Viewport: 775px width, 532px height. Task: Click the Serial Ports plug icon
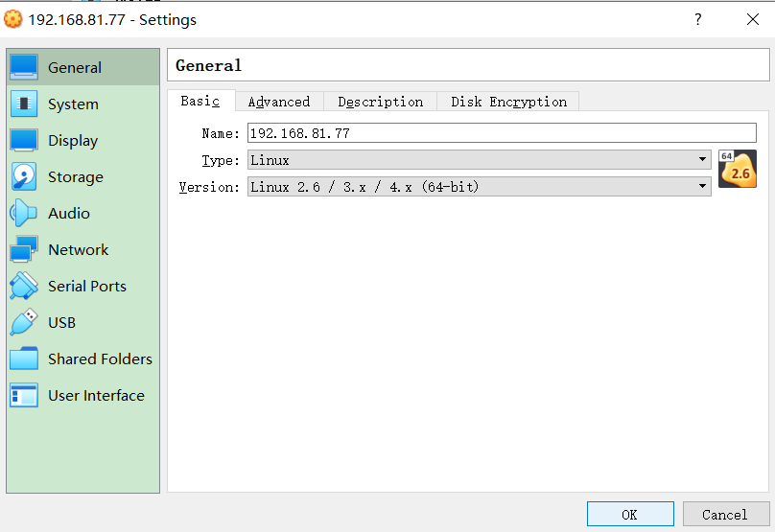click(24, 286)
